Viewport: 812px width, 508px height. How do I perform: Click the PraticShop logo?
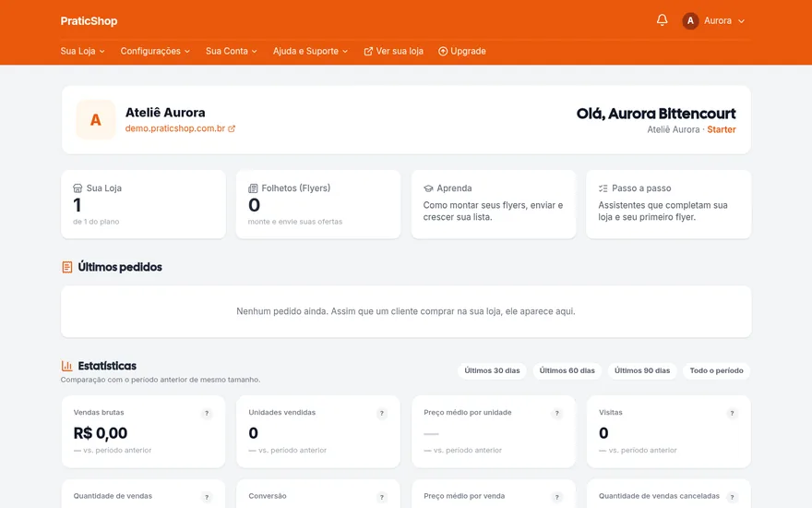pyautogui.click(x=89, y=20)
